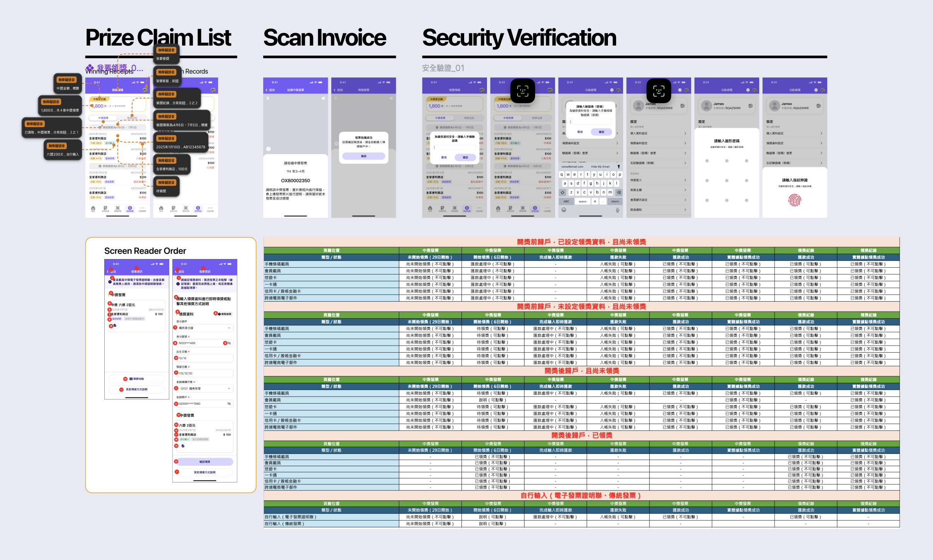Click the 發證日期 field showing 112/12/20
Screen dimensions: 933x560
[x=204, y=373]
